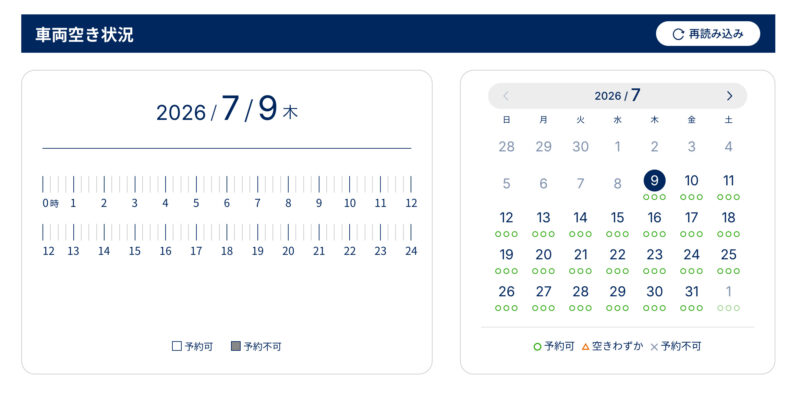
Task: Click the 2026 / 7 month header
Action: pos(617,95)
